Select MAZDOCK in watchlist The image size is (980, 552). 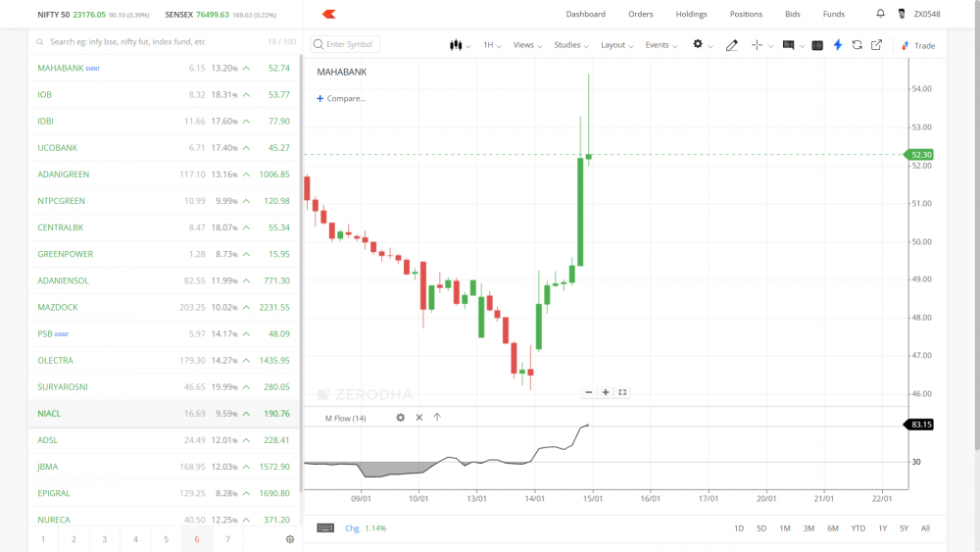(164, 307)
